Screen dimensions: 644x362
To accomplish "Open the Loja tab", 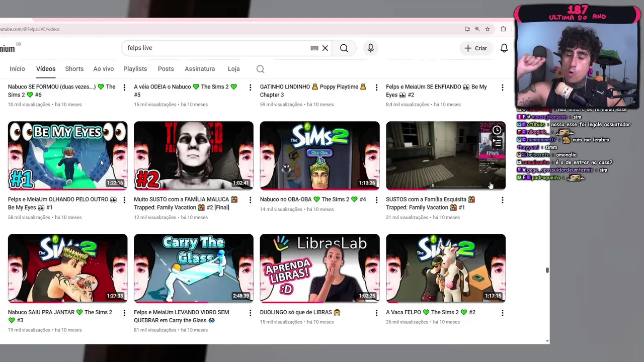I will click(233, 69).
